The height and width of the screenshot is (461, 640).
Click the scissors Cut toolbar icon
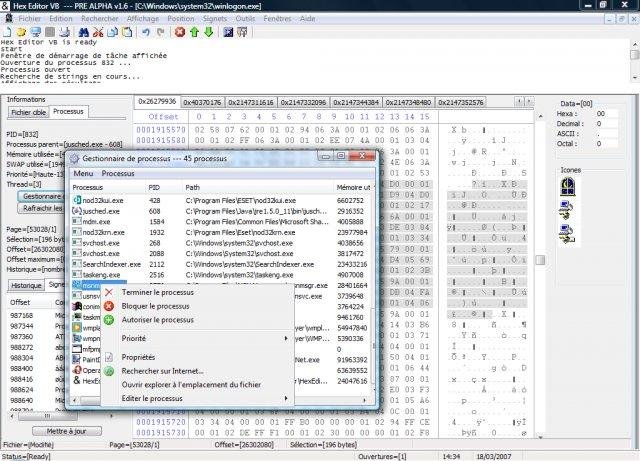(98, 32)
